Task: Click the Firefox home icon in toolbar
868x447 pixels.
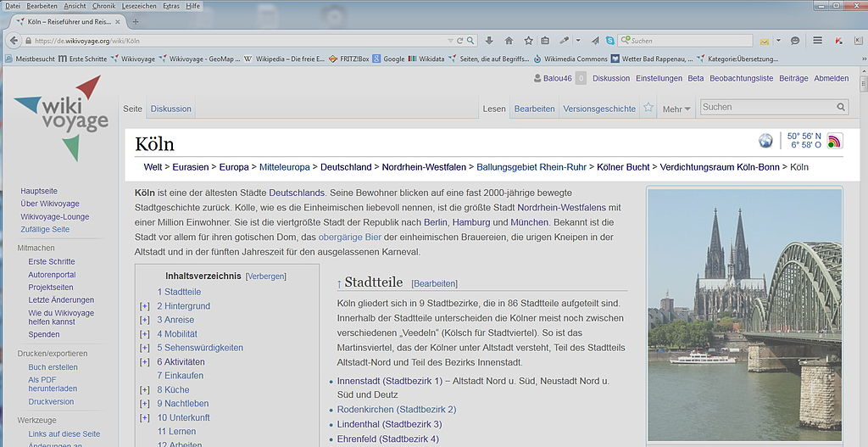Action: coord(509,40)
